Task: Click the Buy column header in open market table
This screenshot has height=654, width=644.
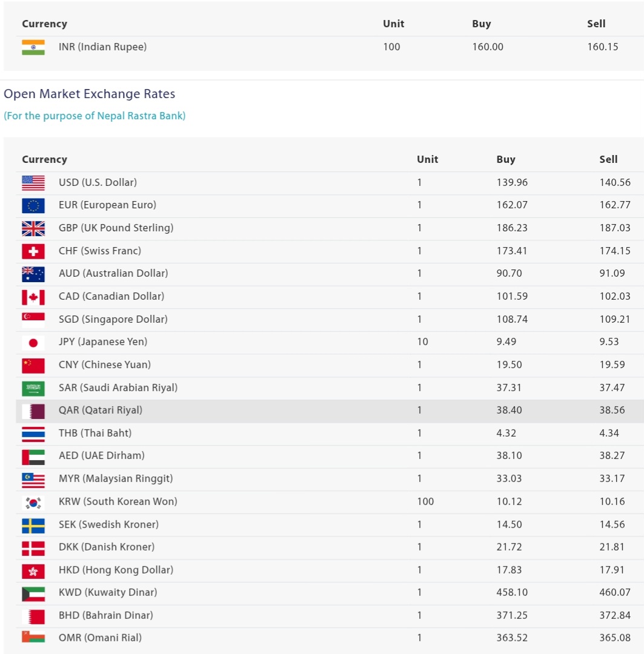Action: 506,159
